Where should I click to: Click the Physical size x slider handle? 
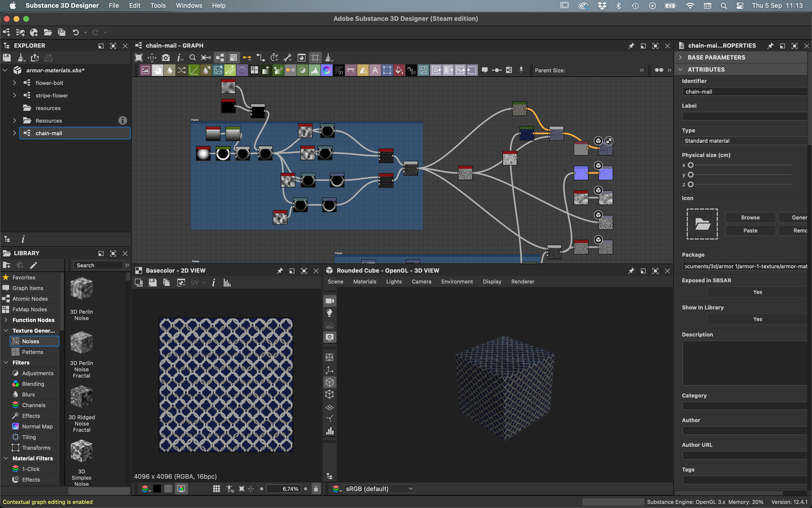click(x=690, y=165)
